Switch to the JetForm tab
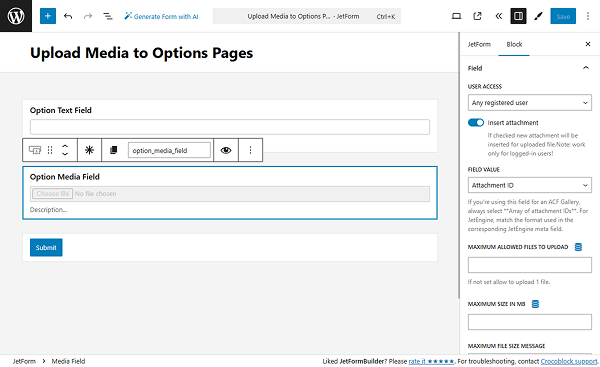Screen dimensions: 600x367 [x=479, y=44]
